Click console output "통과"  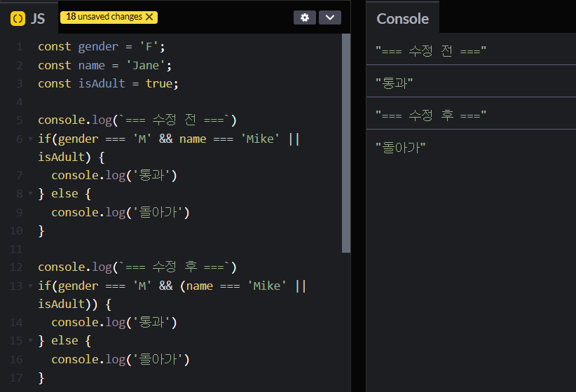[395, 83]
